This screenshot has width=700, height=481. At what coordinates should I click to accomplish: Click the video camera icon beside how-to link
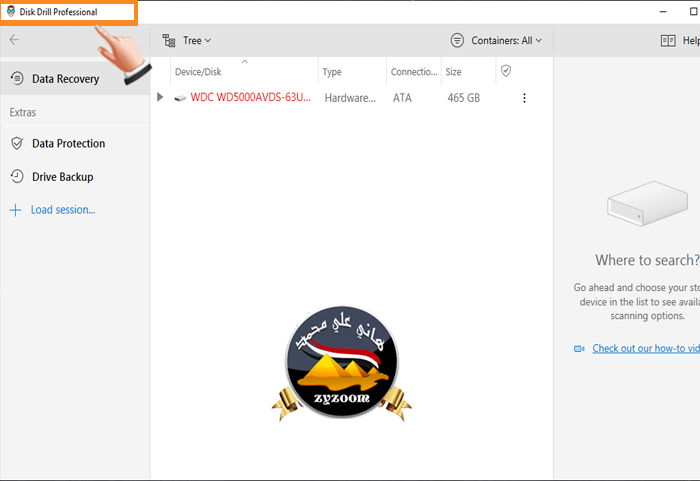[x=579, y=349]
